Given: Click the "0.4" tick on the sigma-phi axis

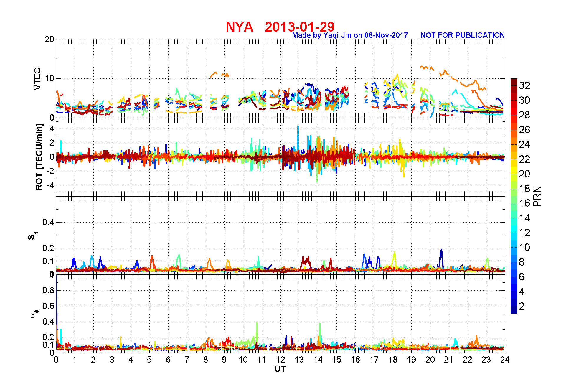Looking at the screenshot, I should click(48, 322).
